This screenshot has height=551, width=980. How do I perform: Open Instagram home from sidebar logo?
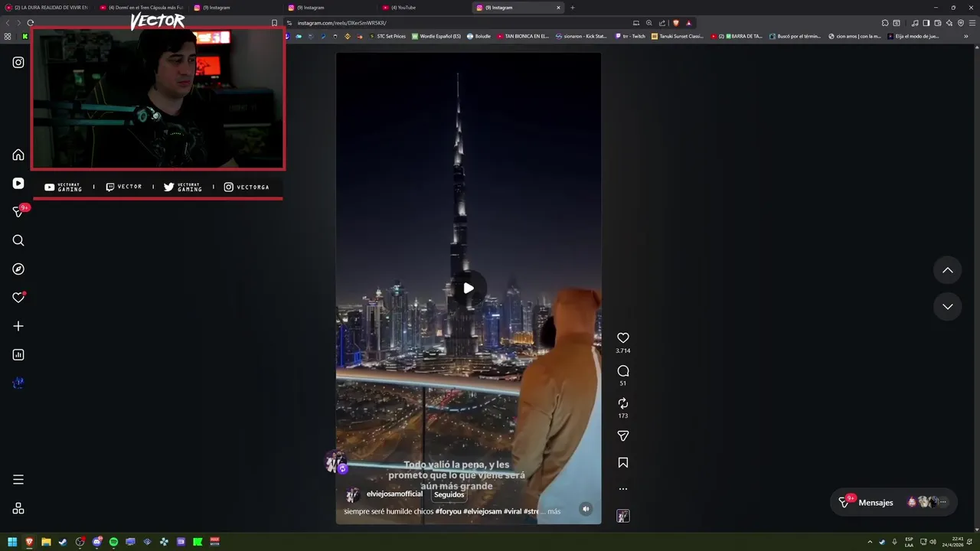click(x=18, y=63)
